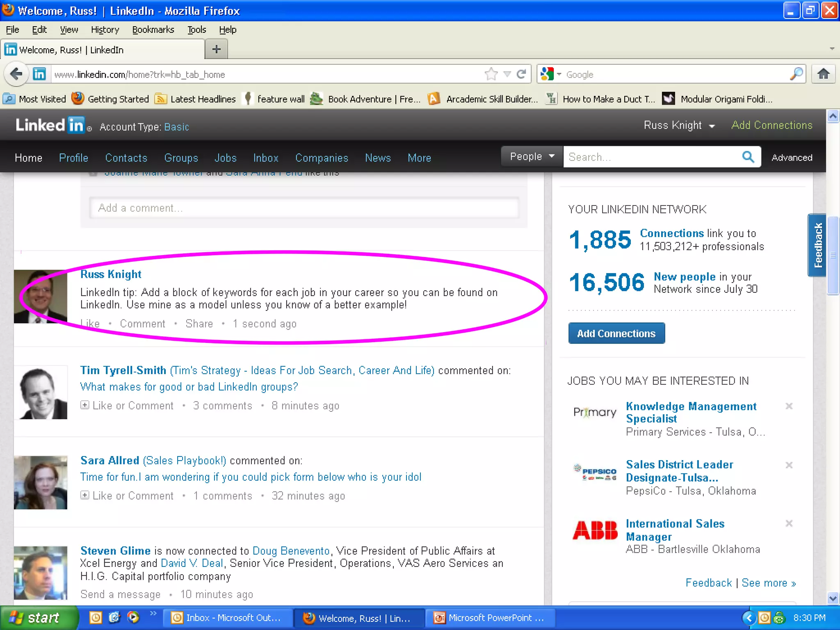This screenshot has height=630, width=840.
Task: Click into the Add a comment field
Action: click(x=304, y=208)
